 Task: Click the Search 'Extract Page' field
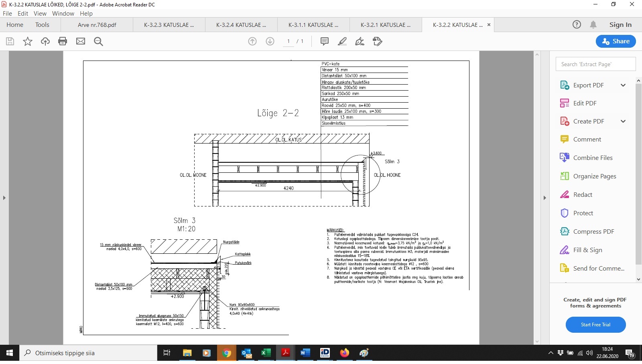tap(595, 64)
